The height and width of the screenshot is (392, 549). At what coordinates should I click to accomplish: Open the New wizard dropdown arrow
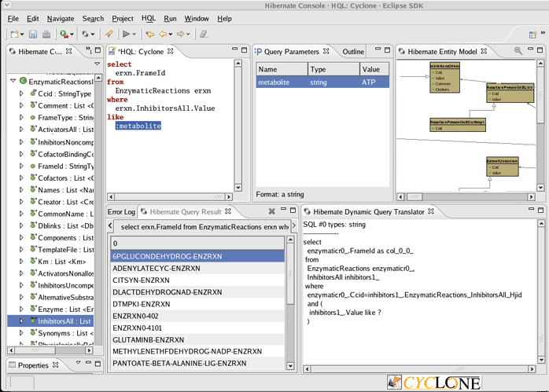coord(22,35)
